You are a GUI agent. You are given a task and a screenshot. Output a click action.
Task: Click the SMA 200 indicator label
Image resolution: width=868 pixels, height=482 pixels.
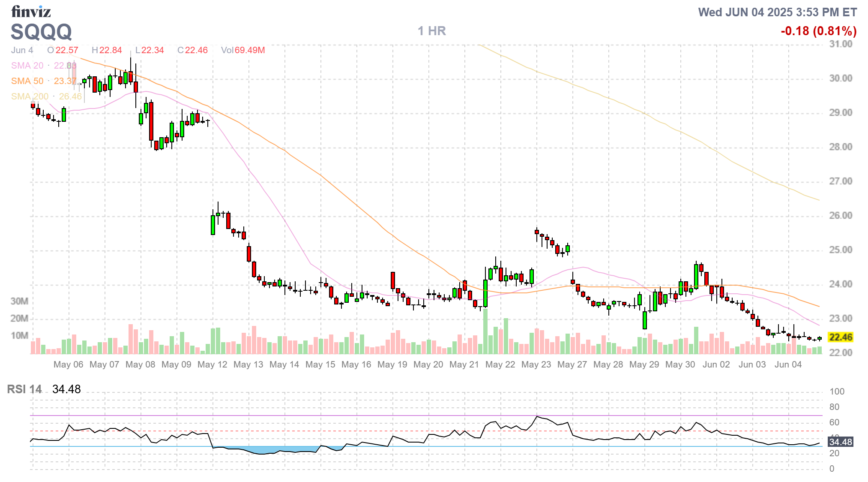pyautogui.click(x=30, y=96)
